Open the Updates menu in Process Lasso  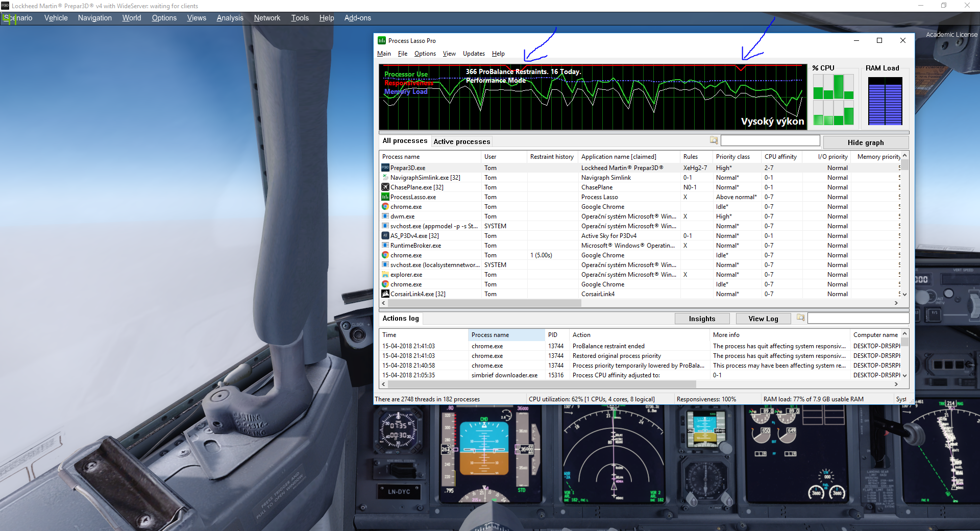[x=474, y=54]
